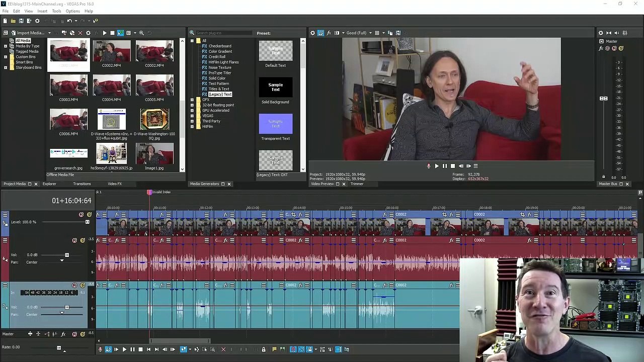
Task: Adjust the teal audio track pan slider
Action: pyautogui.click(x=62, y=313)
